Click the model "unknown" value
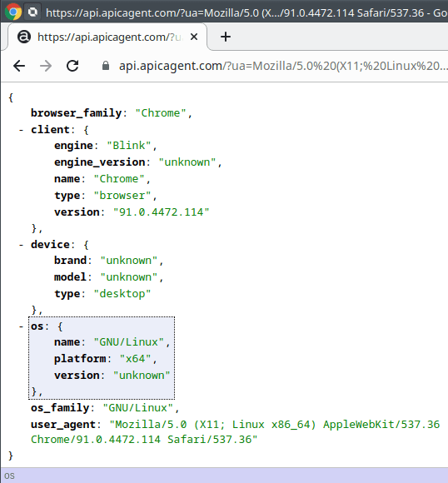Screen dimensions: 448x483 tap(129, 277)
